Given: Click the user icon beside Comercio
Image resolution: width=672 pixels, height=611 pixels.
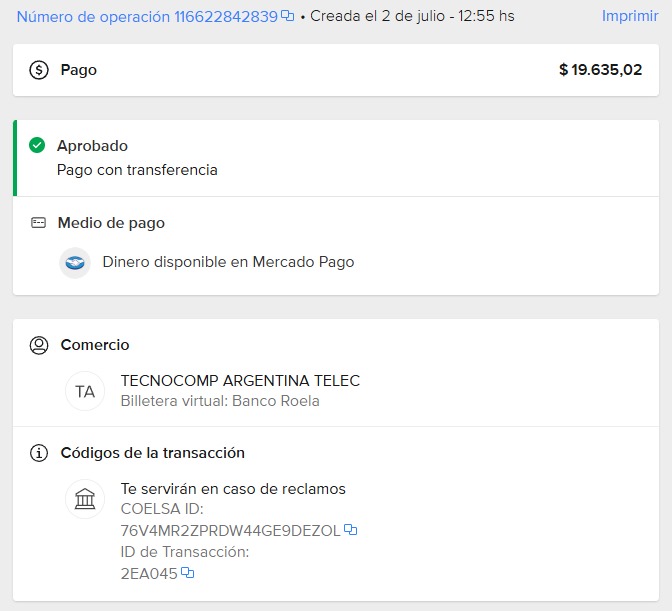Looking at the screenshot, I should coord(39,345).
